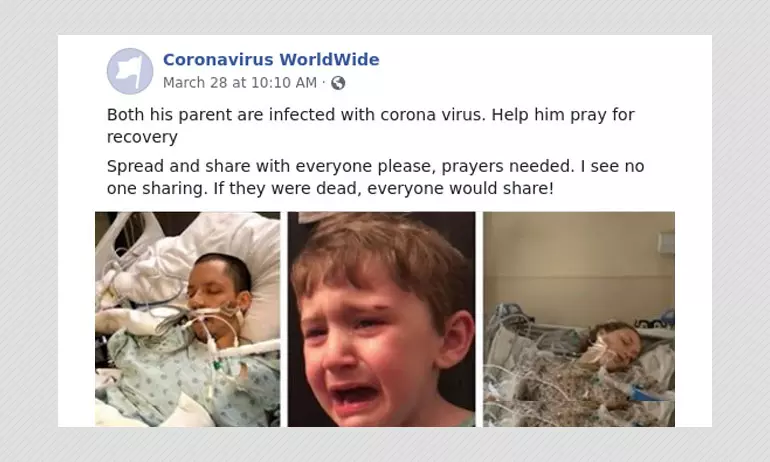
Task: Click the word 'Coronavirus' in the page title
Action: pyautogui.click(x=218, y=59)
